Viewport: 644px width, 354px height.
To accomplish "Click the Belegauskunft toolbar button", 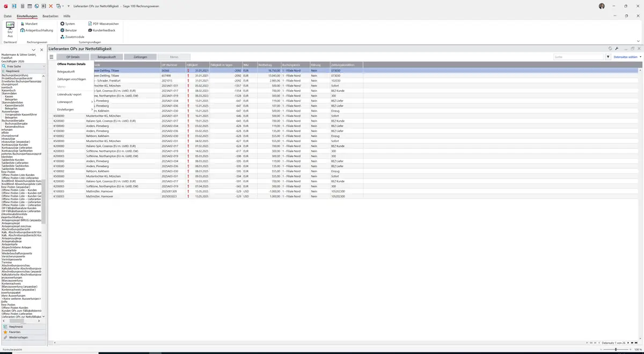I will point(107,57).
